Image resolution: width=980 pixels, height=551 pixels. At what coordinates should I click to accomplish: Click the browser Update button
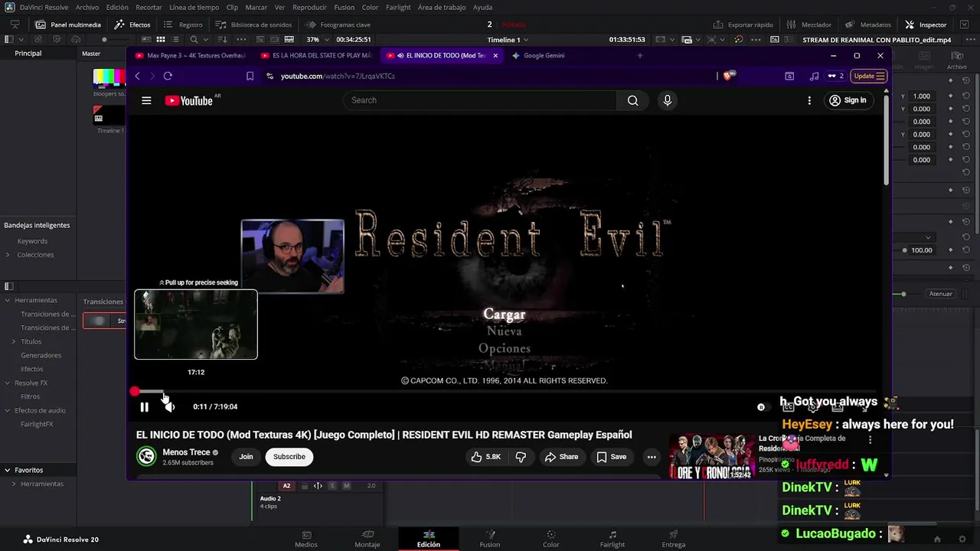870,76
